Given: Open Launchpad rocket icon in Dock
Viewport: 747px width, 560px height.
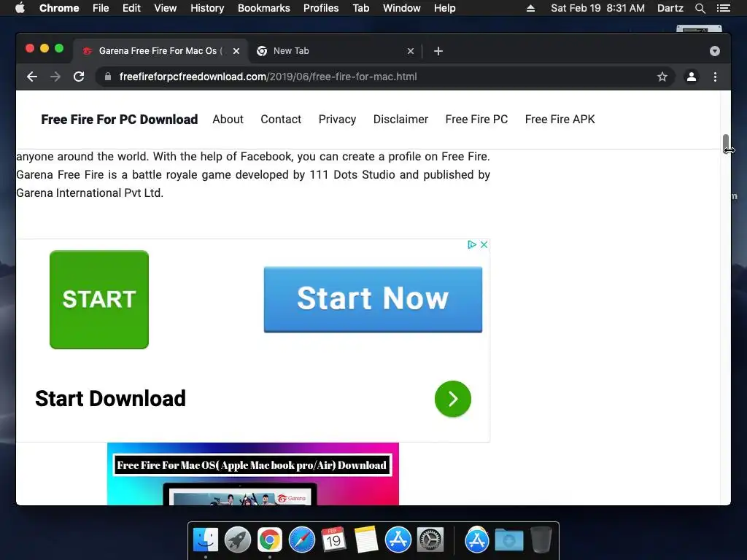Looking at the screenshot, I should [x=238, y=540].
